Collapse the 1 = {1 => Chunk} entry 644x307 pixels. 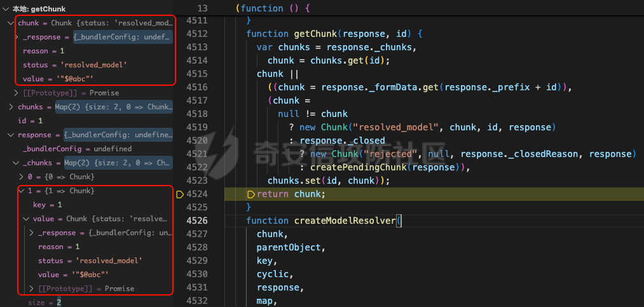(22, 191)
